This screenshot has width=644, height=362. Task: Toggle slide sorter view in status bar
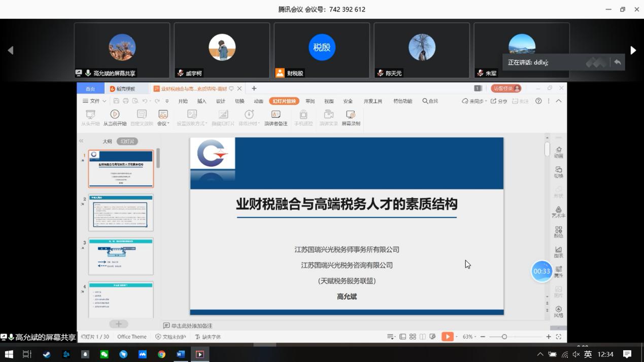click(x=413, y=337)
